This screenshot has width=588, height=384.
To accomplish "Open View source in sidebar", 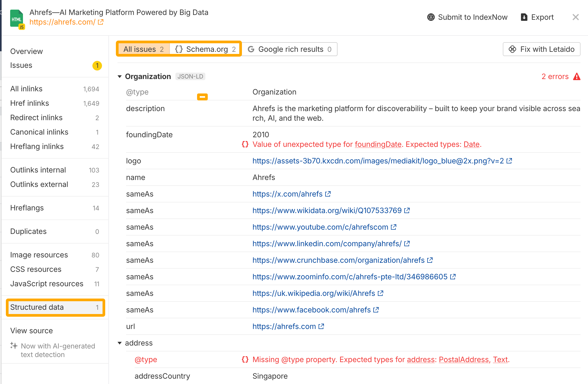I will (32, 331).
